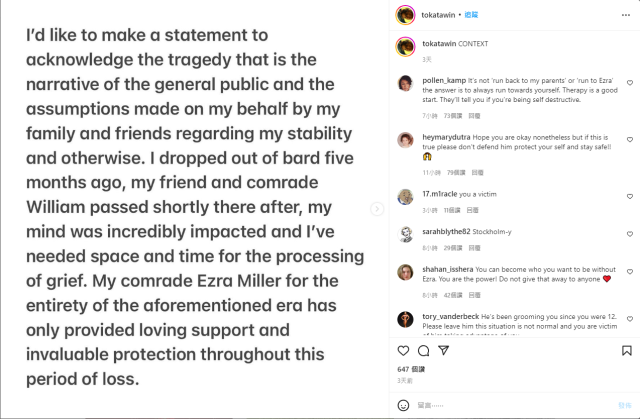Like the post with the heart icon

tap(404, 351)
